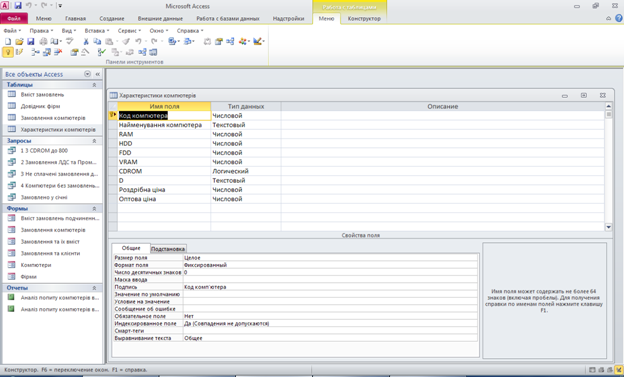Click the Test Validation Rules check icon
The height and width of the screenshot is (377, 624).
point(101,52)
